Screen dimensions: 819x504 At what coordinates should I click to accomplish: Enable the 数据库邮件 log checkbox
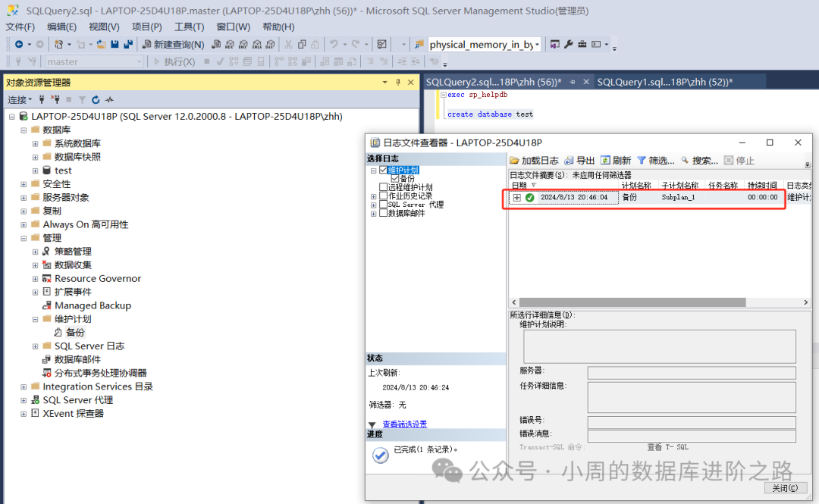pyautogui.click(x=384, y=213)
